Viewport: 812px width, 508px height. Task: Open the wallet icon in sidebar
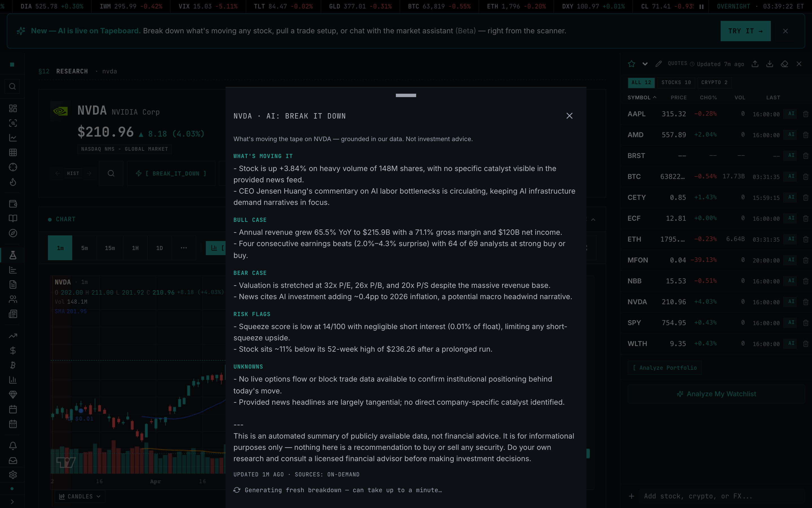click(13, 203)
